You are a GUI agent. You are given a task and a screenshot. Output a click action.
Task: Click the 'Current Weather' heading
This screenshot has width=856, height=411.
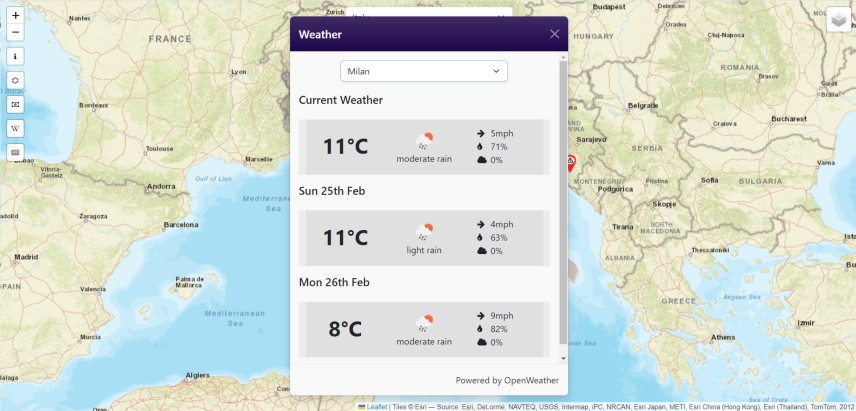tap(341, 100)
